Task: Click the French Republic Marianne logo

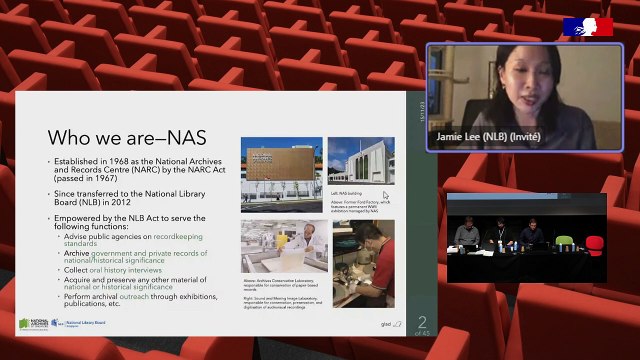Action: coord(588,27)
